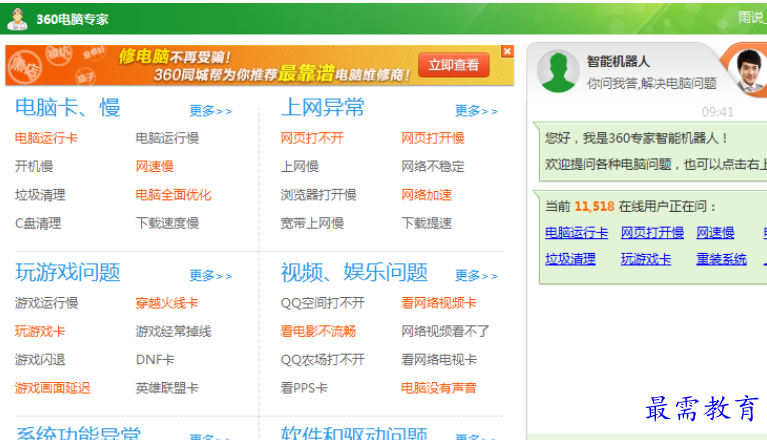Open 垃圾清理 in the left problem list
The height and width of the screenshot is (440, 767).
click(40, 195)
